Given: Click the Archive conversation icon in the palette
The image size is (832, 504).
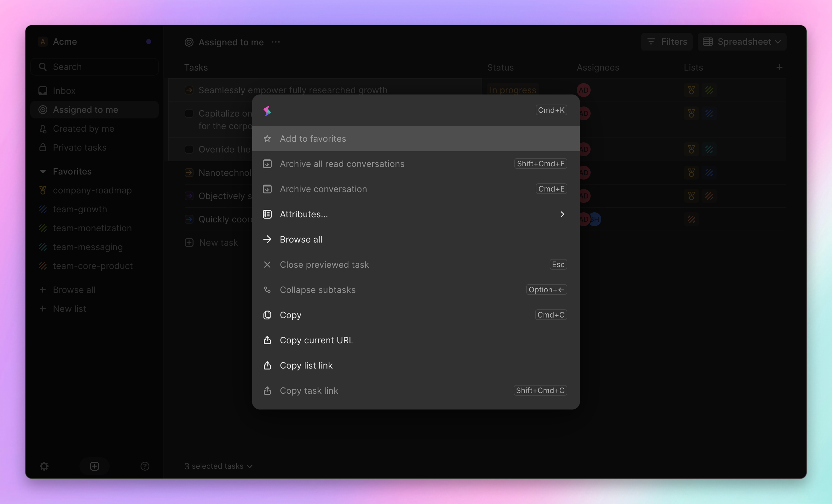Looking at the screenshot, I should (267, 189).
